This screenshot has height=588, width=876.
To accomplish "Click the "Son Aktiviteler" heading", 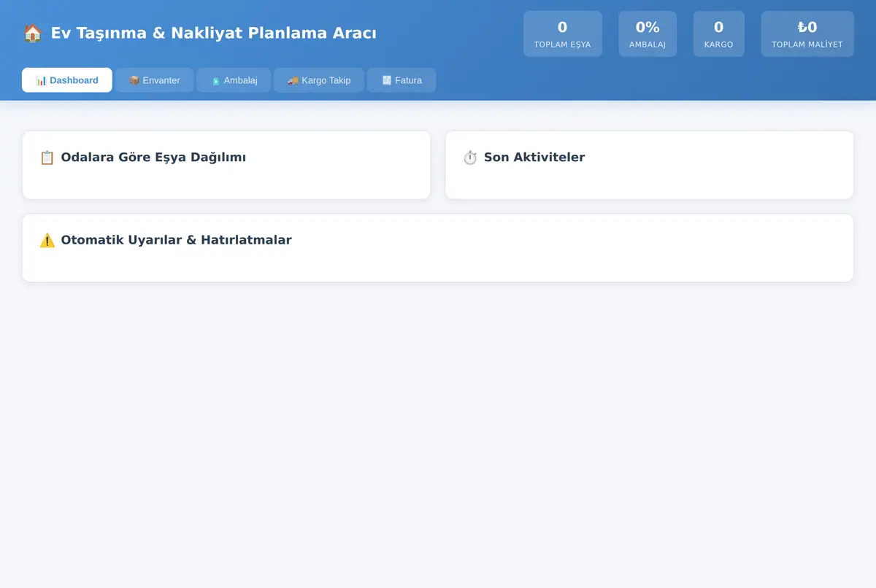I will pos(534,158).
